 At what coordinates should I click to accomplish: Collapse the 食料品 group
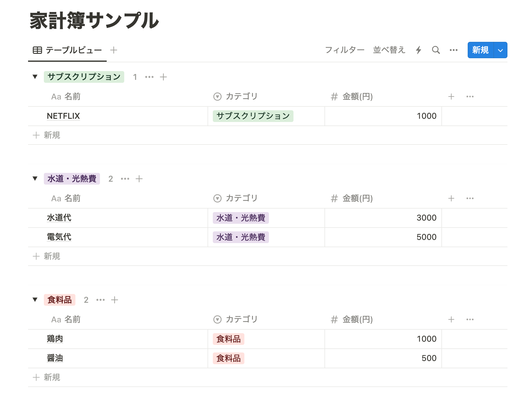(x=35, y=300)
